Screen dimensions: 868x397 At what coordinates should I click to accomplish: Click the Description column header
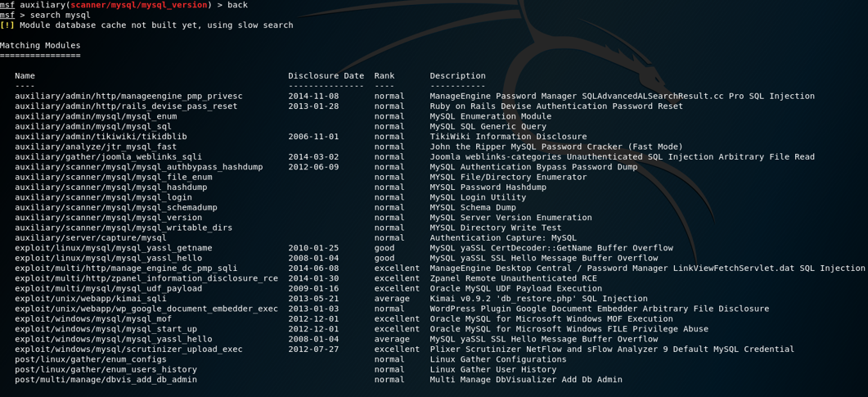pos(458,76)
